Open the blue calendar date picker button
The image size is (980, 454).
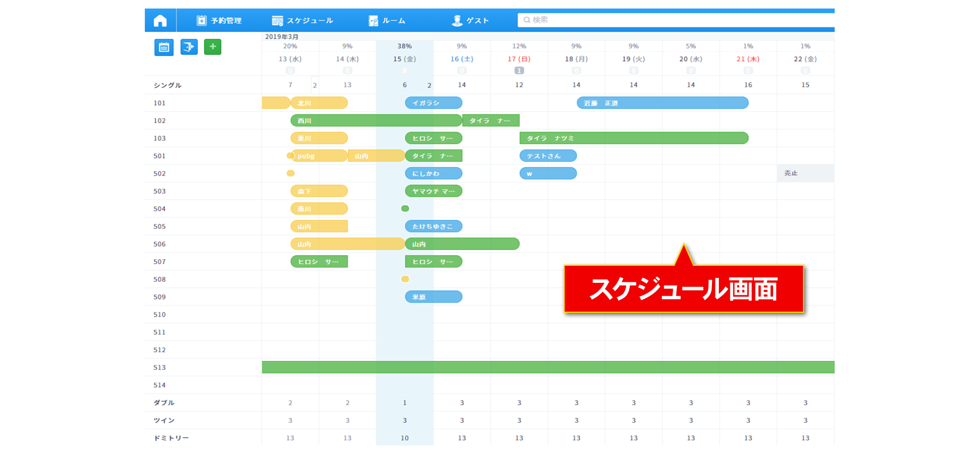164,48
